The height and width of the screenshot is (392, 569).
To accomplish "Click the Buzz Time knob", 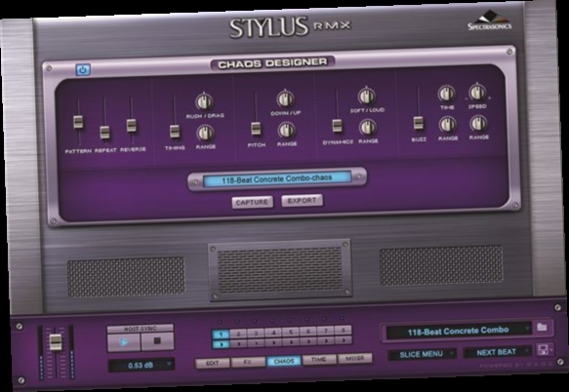I will (x=446, y=94).
